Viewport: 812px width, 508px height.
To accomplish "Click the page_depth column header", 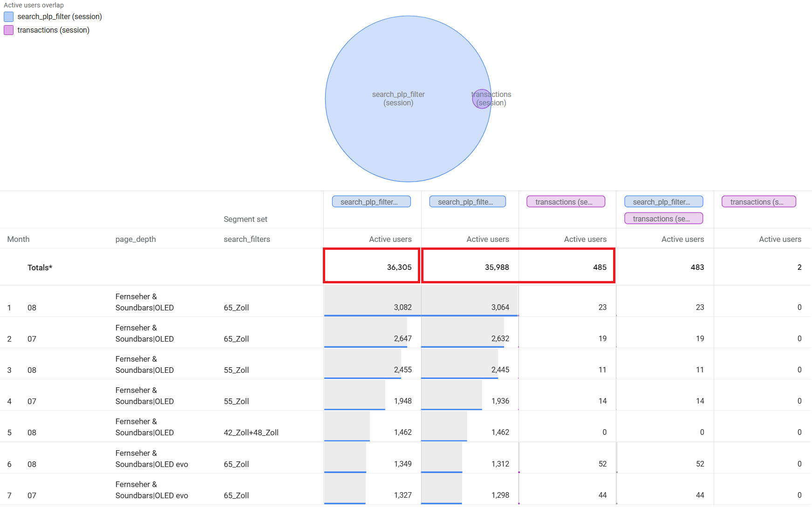I will (136, 239).
